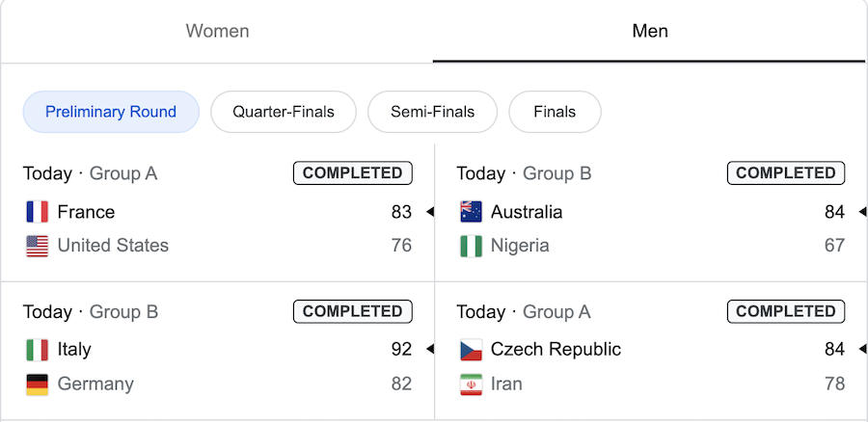Click the Australia flag icon
Image resolution: width=868 pixels, height=422 pixels.
point(471,212)
